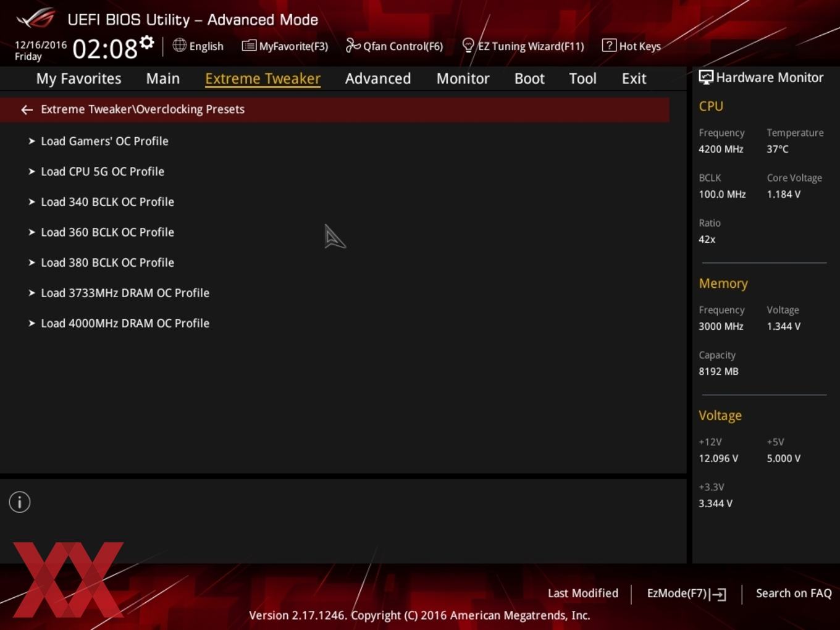Image resolution: width=840 pixels, height=630 pixels.
Task: Click the BCLK value 100.0 MHz
Action: (x=722, y=194)
